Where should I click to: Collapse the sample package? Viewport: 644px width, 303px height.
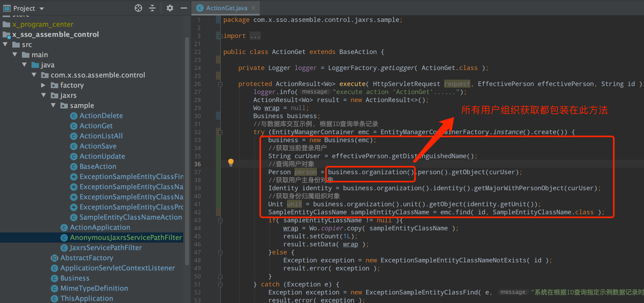click(x=53, y=105)
